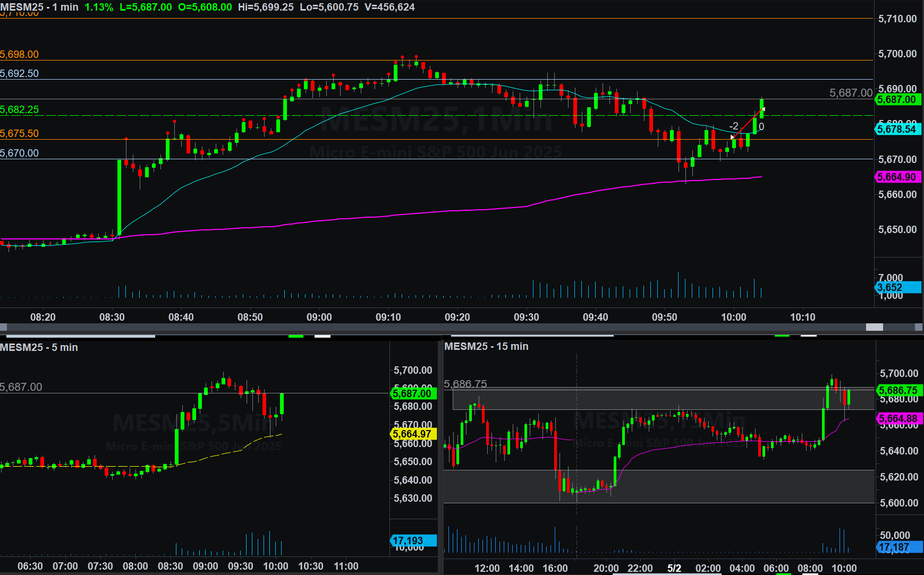Click the left arrow of the horizontal scrollbar

(x=3, y=328)
